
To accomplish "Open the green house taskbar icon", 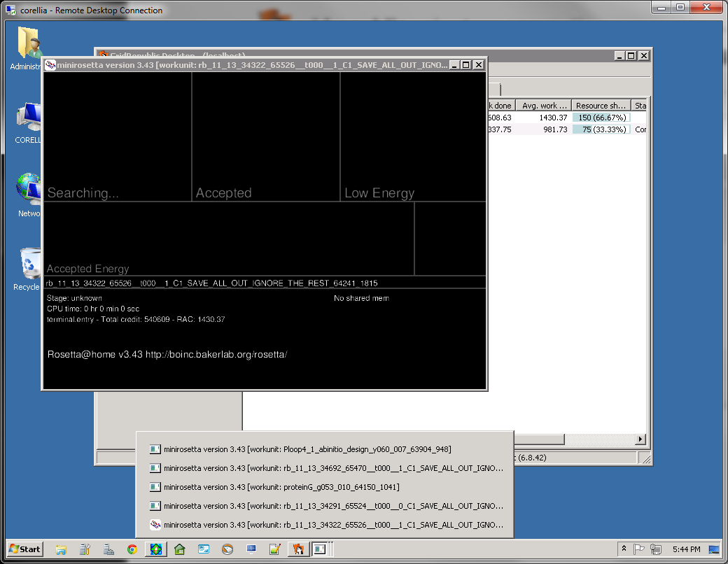I will 180,549.
